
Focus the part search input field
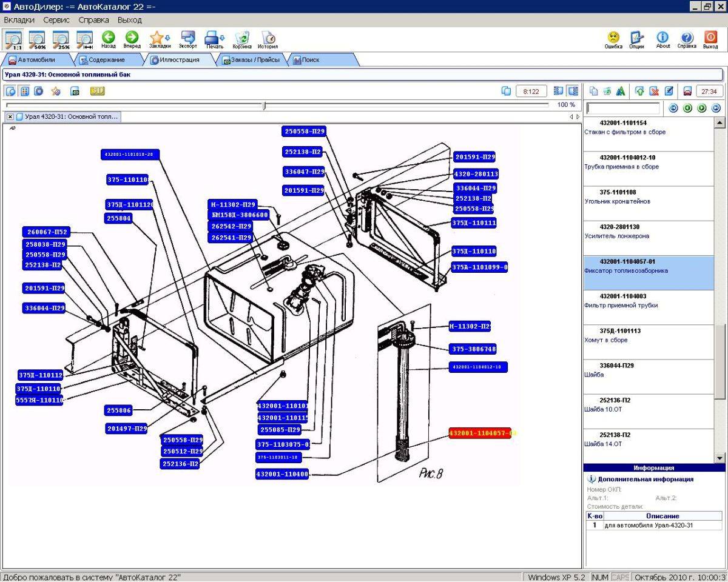pos(624,108)
